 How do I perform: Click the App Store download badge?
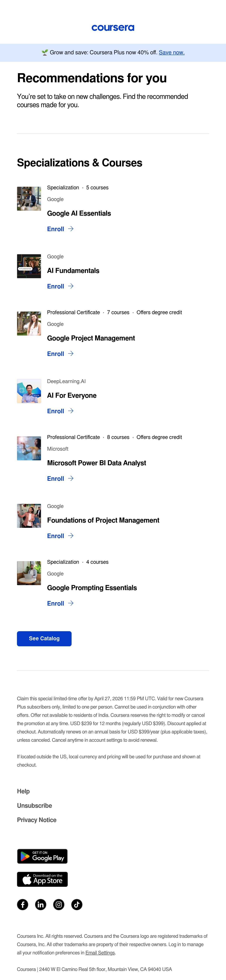tap(42, 879)
